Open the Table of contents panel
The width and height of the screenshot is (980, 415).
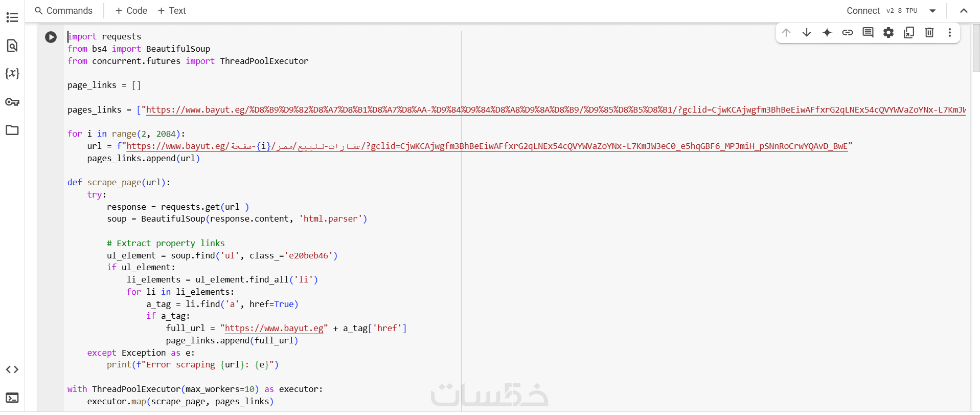[x=12, y=17]
